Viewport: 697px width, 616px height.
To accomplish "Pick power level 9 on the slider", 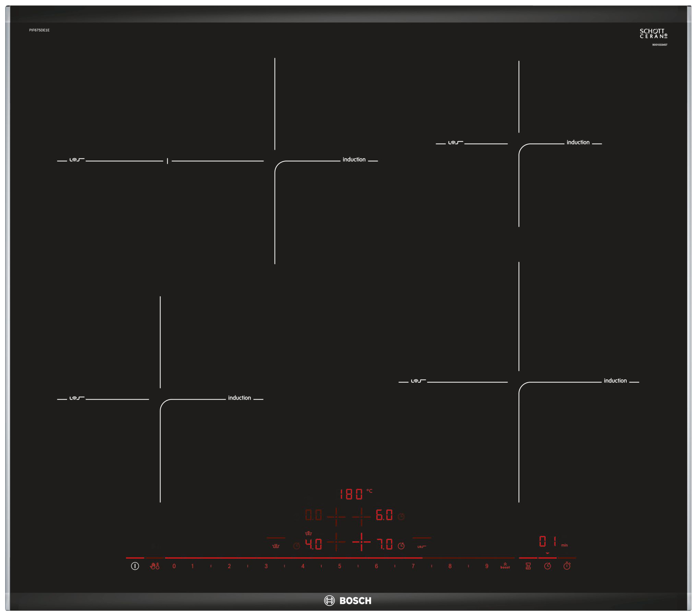I will (487, 566).
